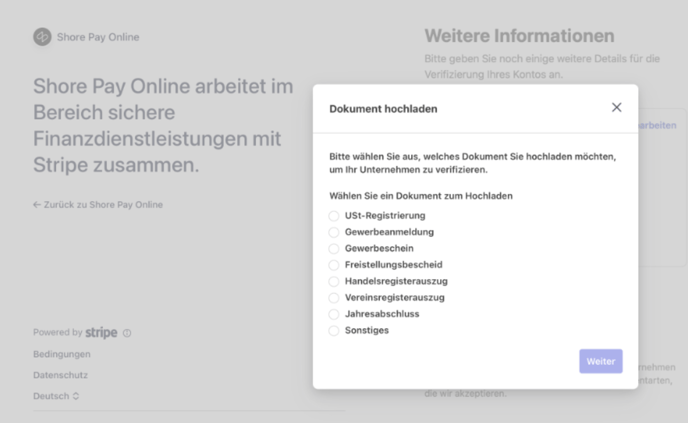
Task: Close the Dokument hochladen dialog
Action: [x=616, y=108]
